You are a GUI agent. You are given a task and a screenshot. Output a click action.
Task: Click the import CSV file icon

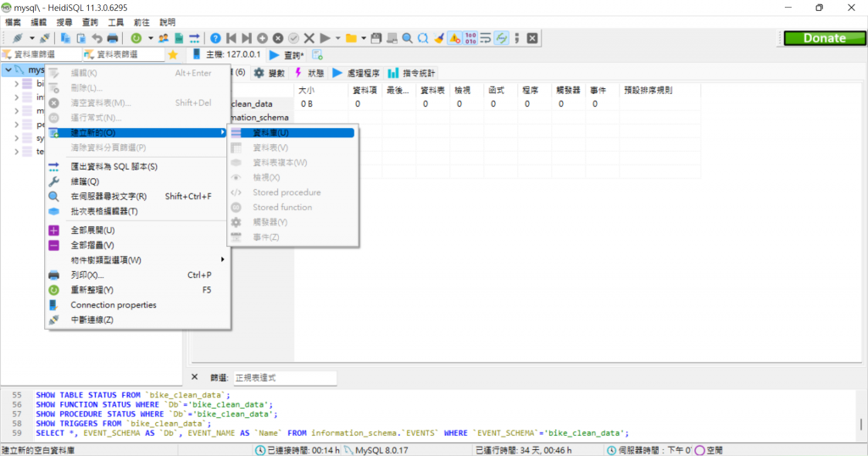pos(179,38)
